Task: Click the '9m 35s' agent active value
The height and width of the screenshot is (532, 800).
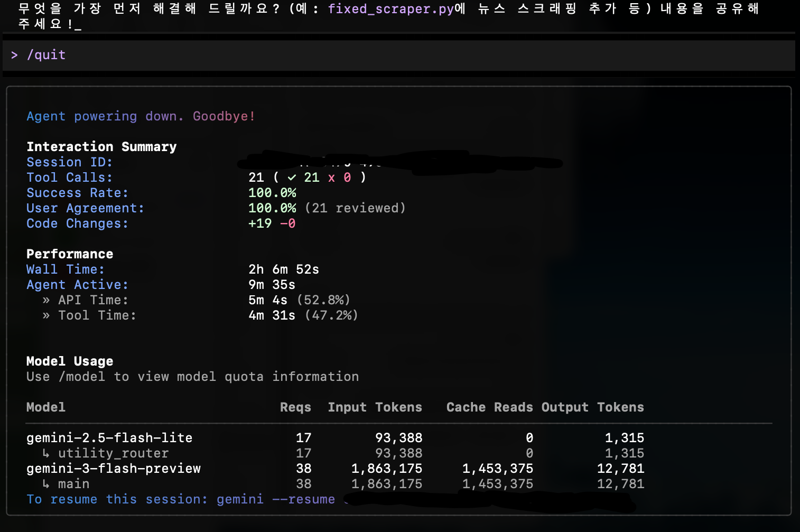Action: (x=272, y=285)
